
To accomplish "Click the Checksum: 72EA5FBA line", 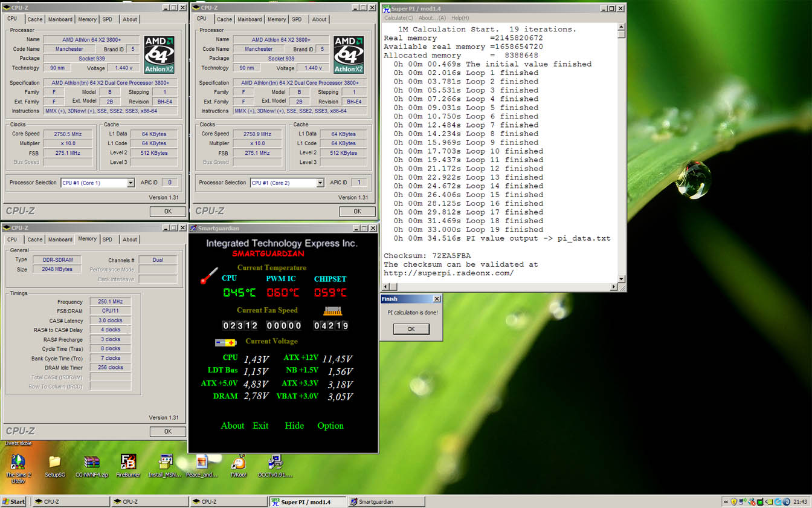I will tap(427, 256).
